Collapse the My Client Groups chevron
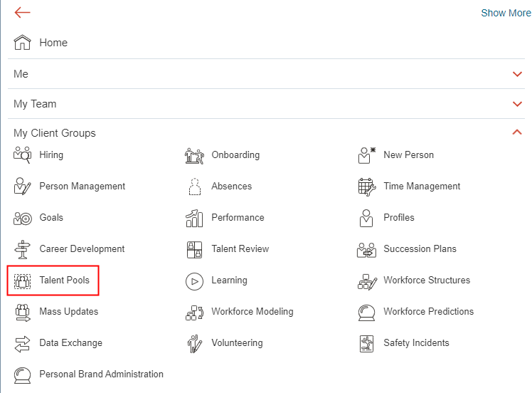The image size is (532, 393). pos(517,132)
